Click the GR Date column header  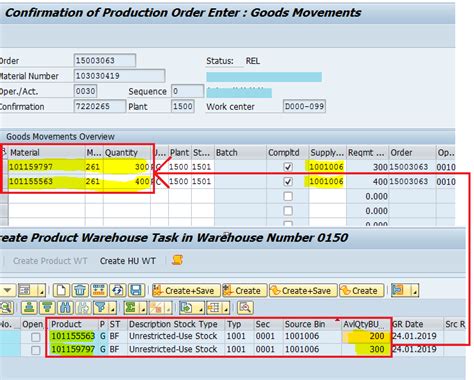417,324
